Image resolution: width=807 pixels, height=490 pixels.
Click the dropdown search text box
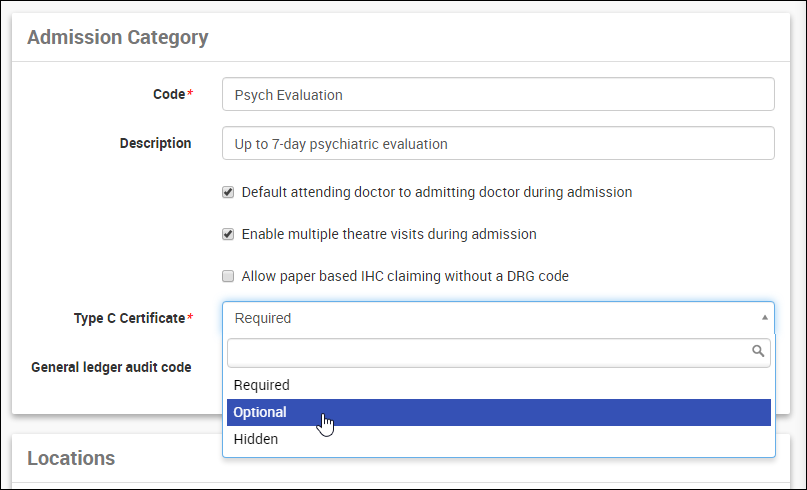[x=488, y=352]
